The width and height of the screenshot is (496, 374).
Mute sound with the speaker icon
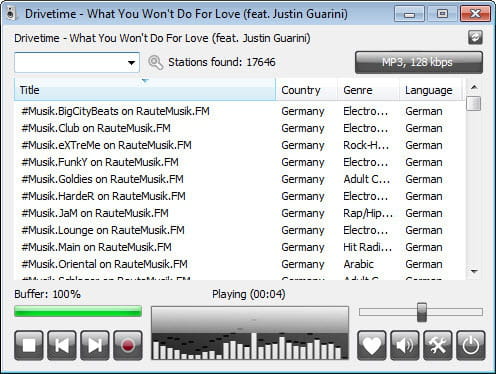tap(405, 345)
